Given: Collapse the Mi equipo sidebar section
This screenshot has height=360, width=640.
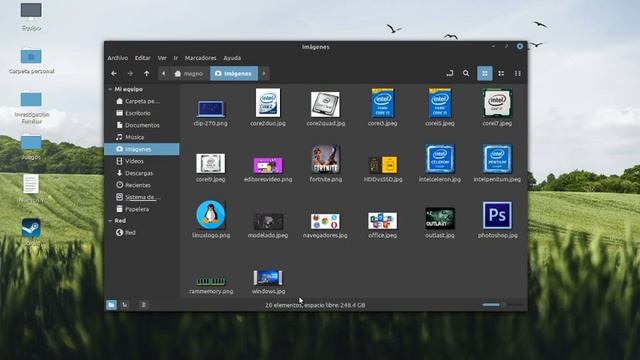Looking at the screenshot, I should [110, 89].
